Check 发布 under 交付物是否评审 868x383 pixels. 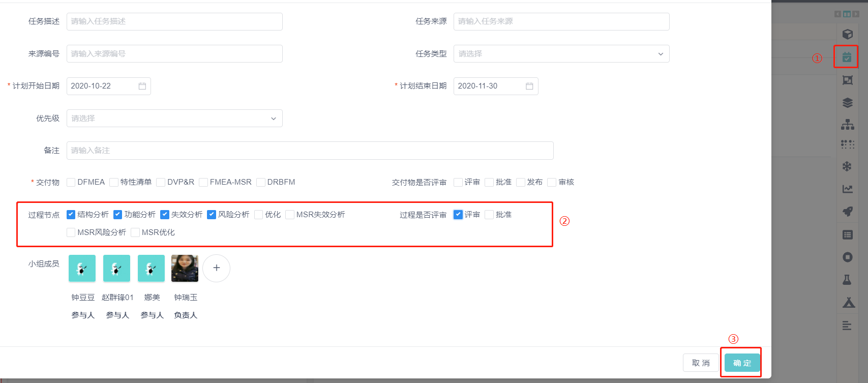521,182
